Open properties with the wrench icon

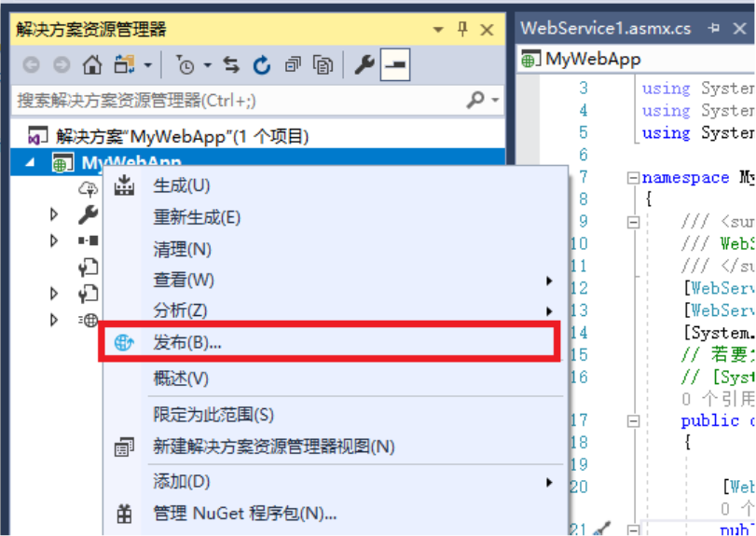364,64
